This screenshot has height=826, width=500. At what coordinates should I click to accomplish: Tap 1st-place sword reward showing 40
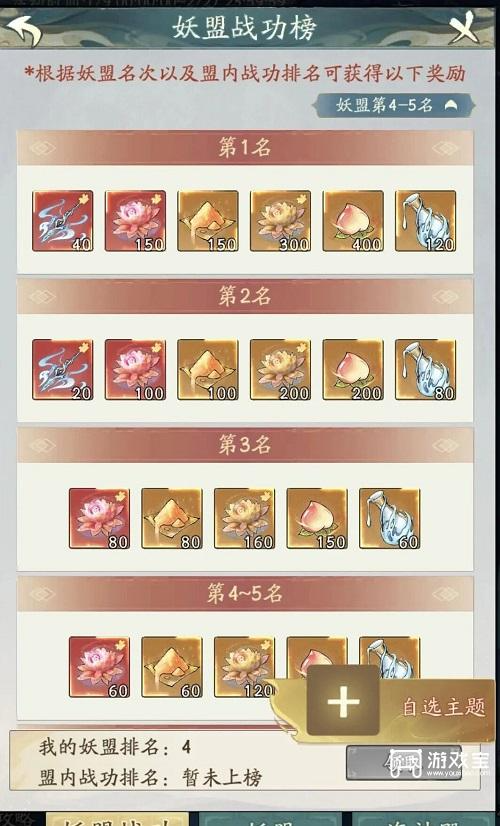point(63,221)
